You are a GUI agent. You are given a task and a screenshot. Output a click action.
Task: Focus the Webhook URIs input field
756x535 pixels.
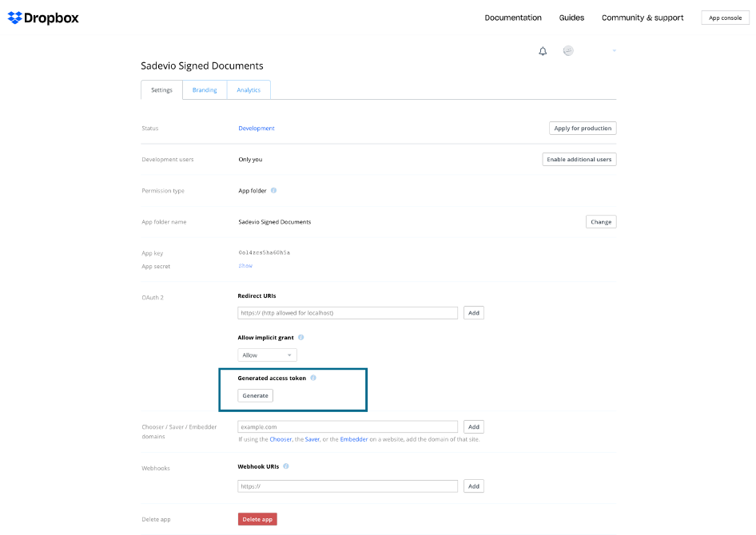point(348,486)
